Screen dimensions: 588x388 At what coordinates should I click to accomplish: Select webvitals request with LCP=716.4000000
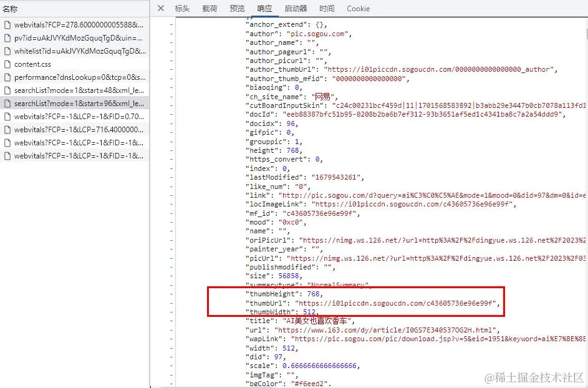75,130
